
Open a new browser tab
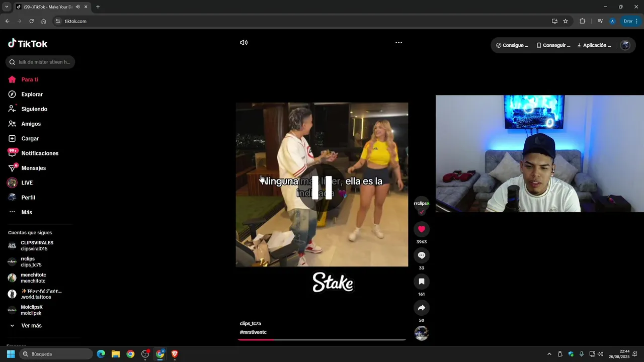[x=98, y=7]
